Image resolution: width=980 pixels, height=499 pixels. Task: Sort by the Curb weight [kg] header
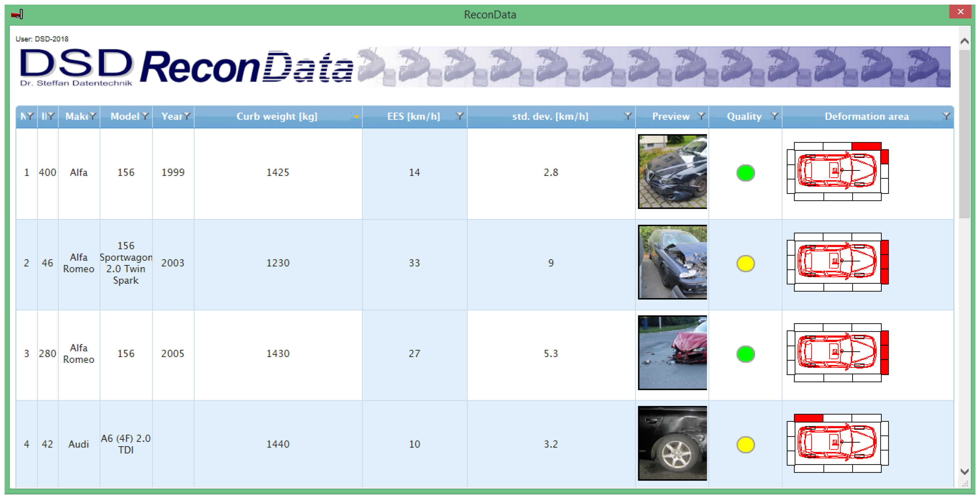tap(277, 116)
